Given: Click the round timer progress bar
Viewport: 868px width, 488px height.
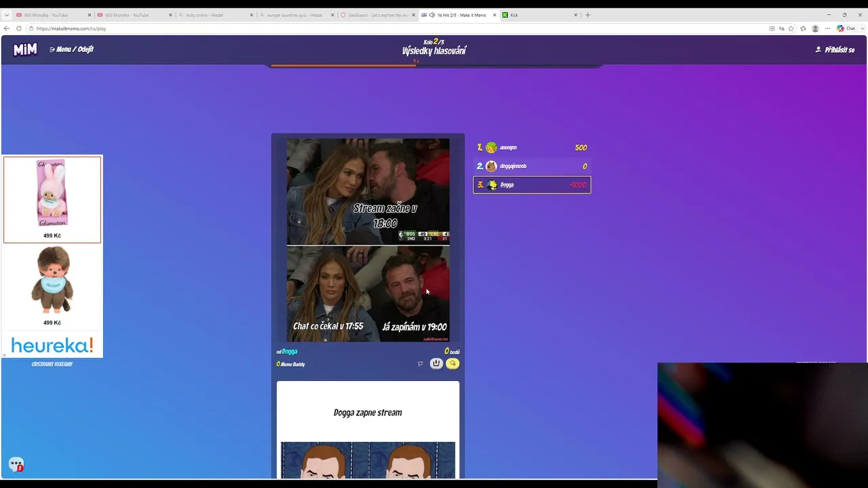Looking at the screenshot, I should [x=435, y=65].
